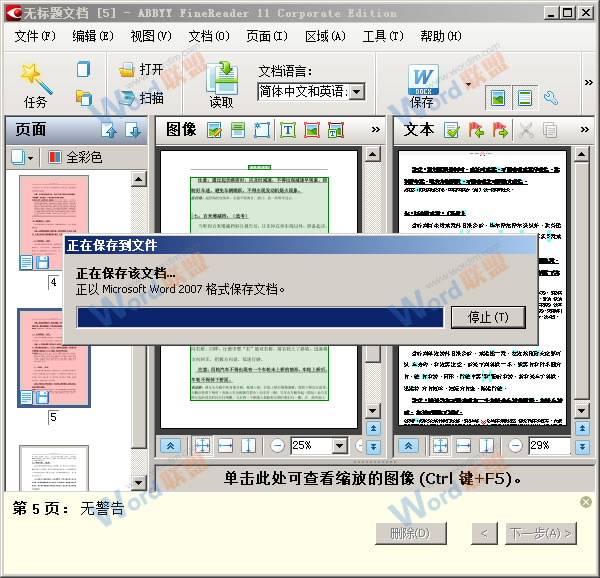Expand the save format dropdown arrow
The image size is (600, 578).
pyautogui.click(x=468, y=85)
